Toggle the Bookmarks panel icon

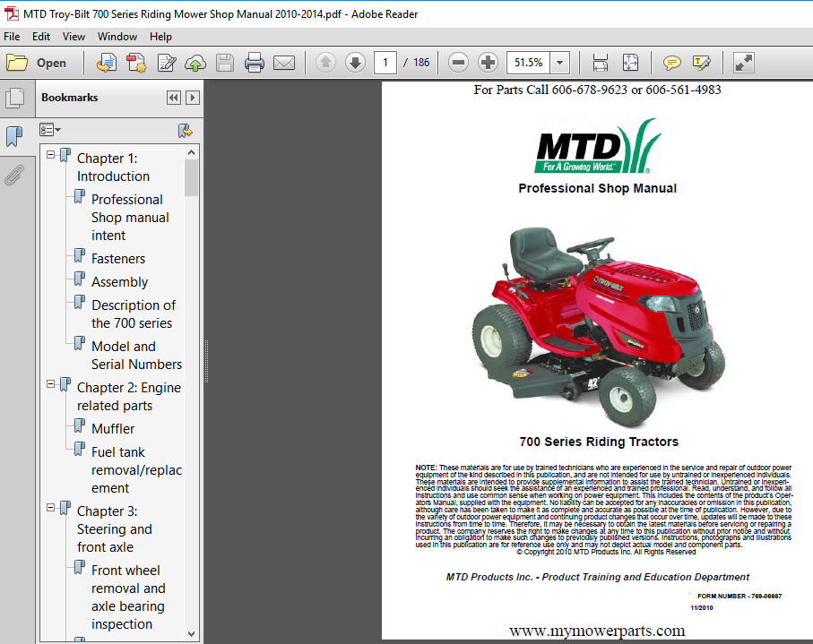14,136
